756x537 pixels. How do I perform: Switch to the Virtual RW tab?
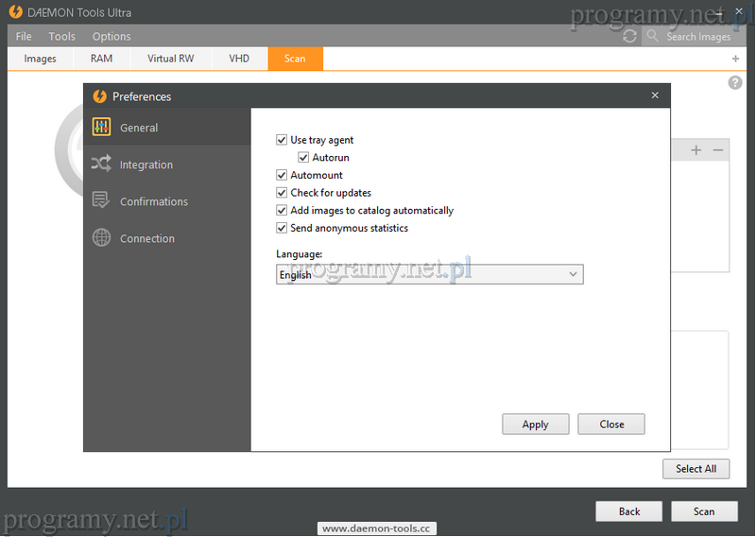170,59
